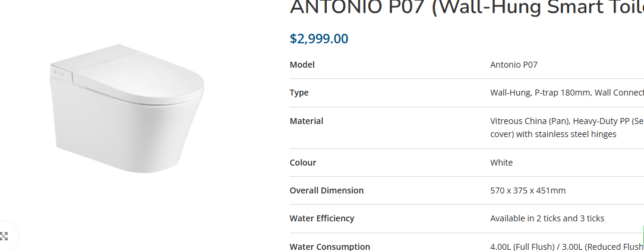Screen dimensions: 644x251
Task: Click the side control buttons on toilet image
Action: pos(58,74)
